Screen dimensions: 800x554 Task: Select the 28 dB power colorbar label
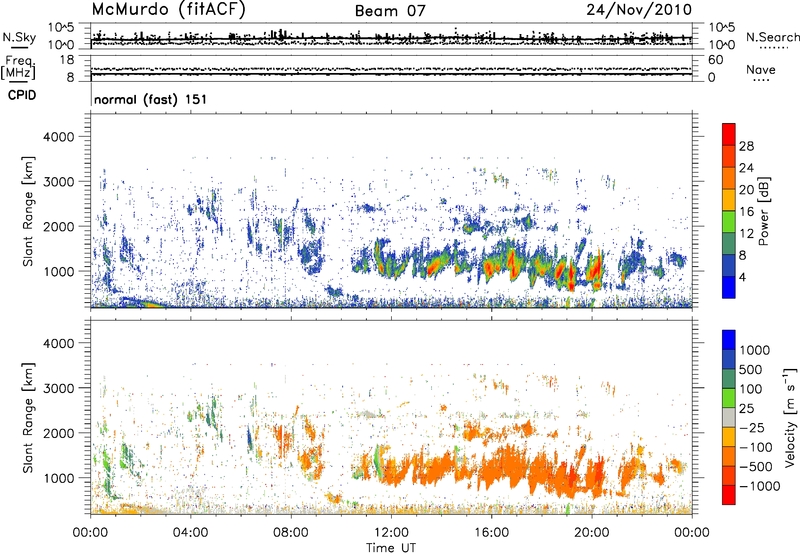(746, 146)
